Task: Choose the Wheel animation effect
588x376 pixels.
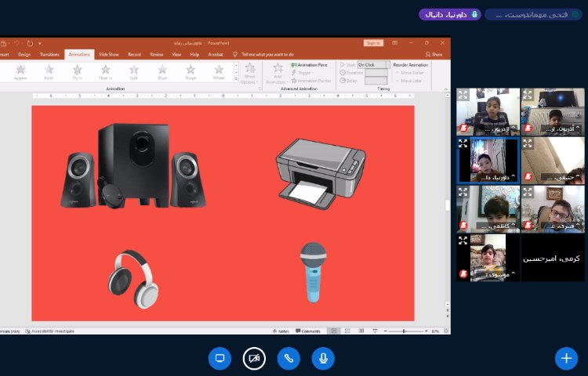Action: pos(218,72)
